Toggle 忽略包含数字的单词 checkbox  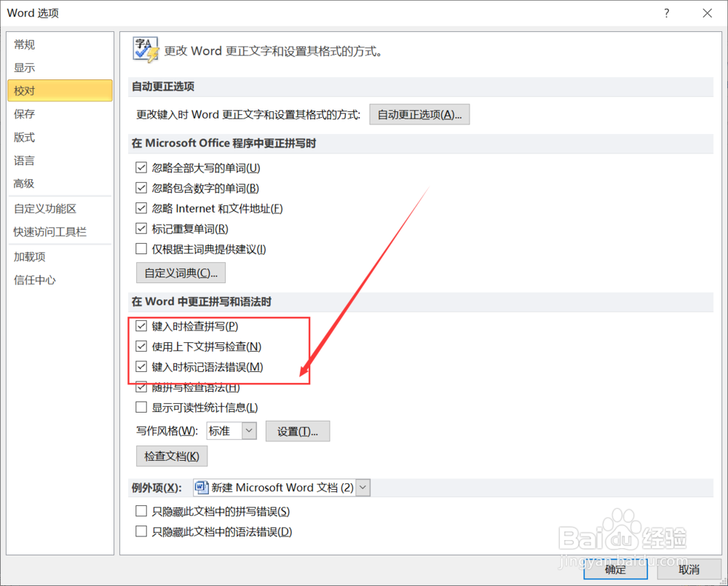[141, 188]
